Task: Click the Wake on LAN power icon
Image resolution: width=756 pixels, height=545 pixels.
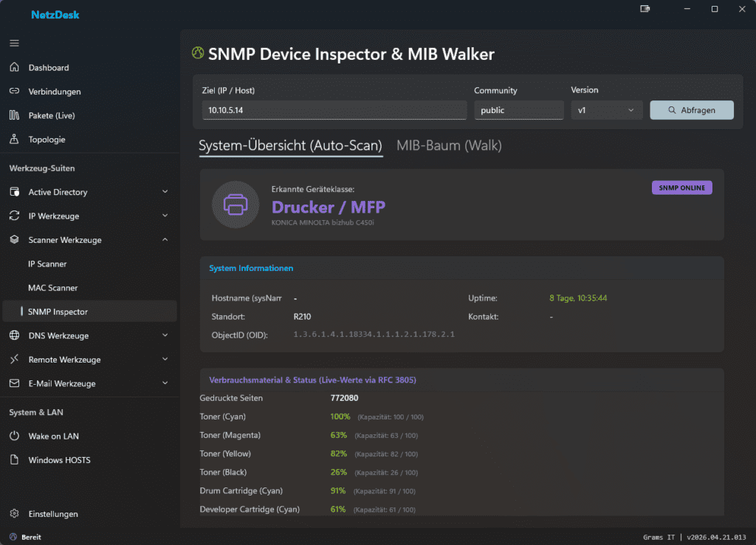Action: coord(14,436)
